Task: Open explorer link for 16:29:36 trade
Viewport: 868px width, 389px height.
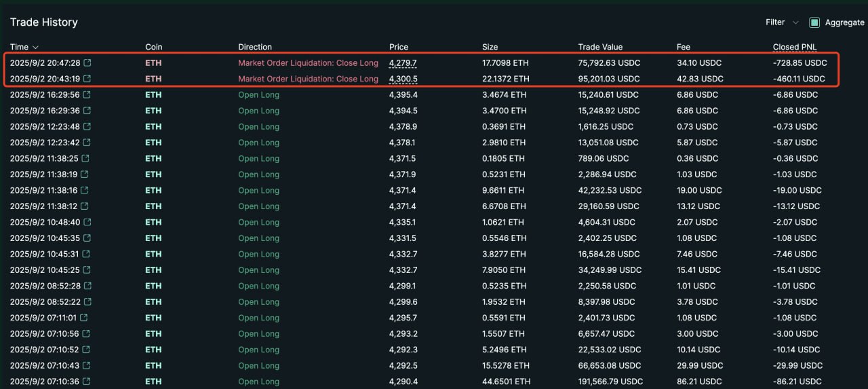Action: [x=87, y=111]
